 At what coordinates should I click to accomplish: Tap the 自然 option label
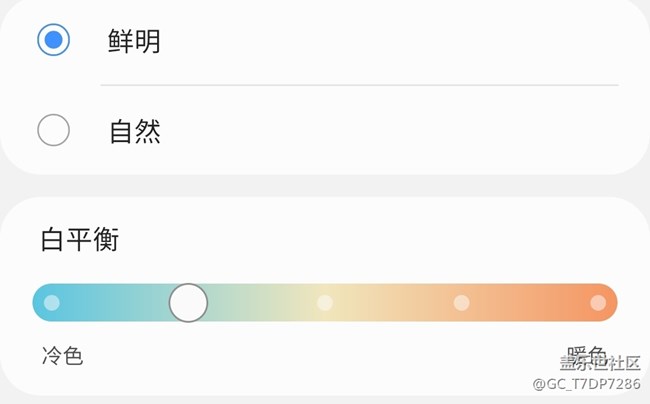(x=135, y=131)
